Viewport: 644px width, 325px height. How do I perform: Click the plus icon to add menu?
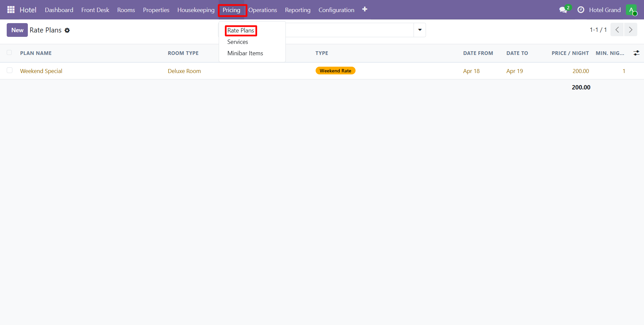365,9
